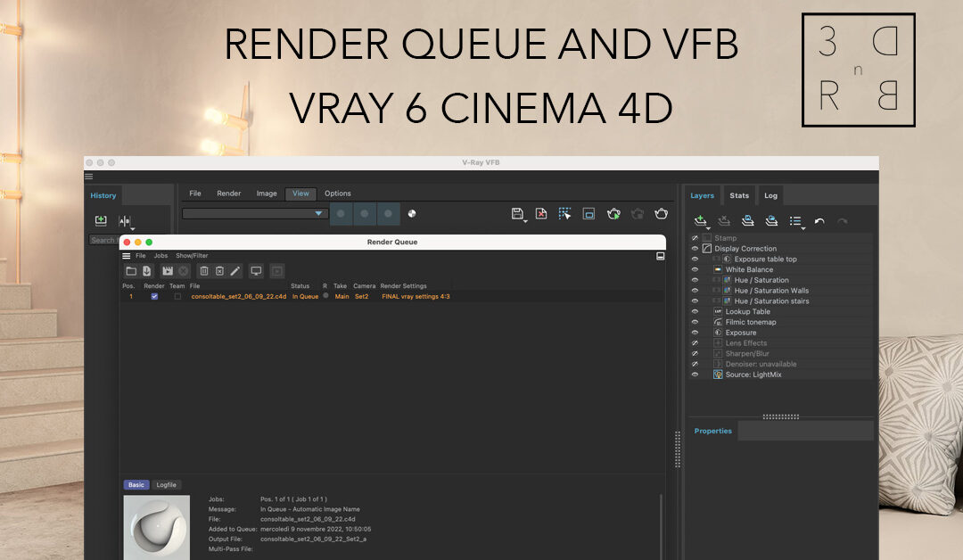Hide the Filmic tonemap layer

click(x=695, y=322)
